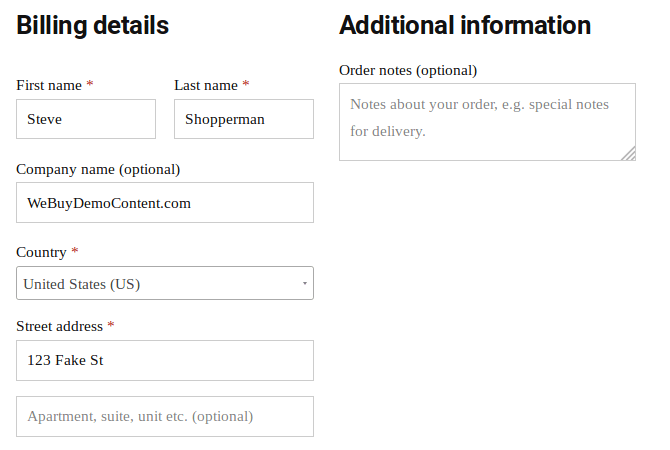Viewport: 670px width, 450px height.
Task: Select the Company name (optional) label
Action: 98,169
